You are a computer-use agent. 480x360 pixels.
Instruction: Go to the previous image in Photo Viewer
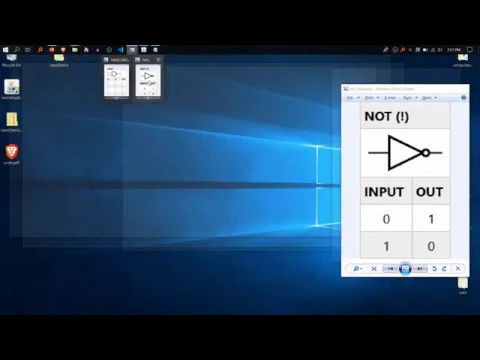tap(390, 269)
